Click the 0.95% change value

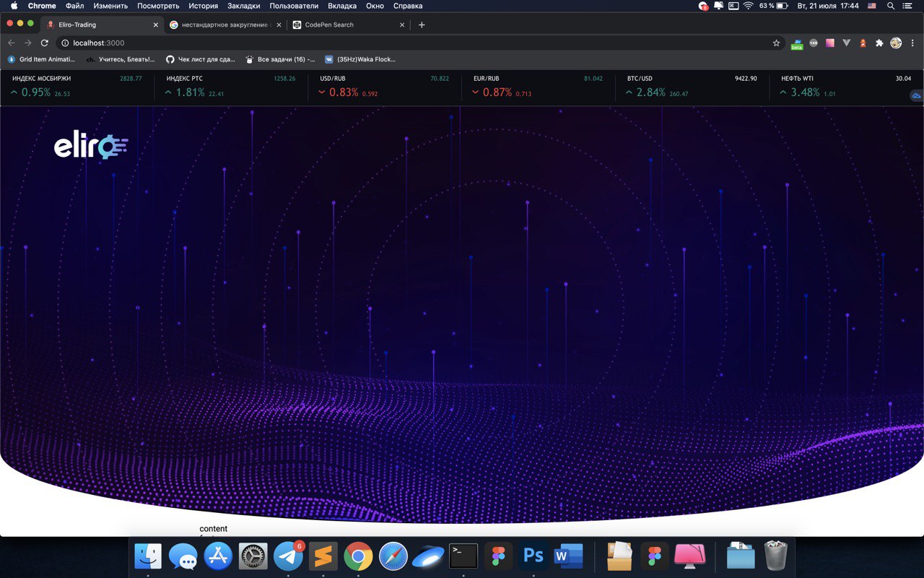[x=36, y=92]
